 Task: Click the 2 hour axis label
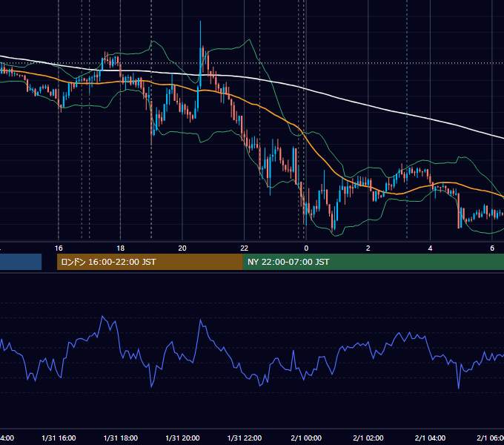[368, 248]
